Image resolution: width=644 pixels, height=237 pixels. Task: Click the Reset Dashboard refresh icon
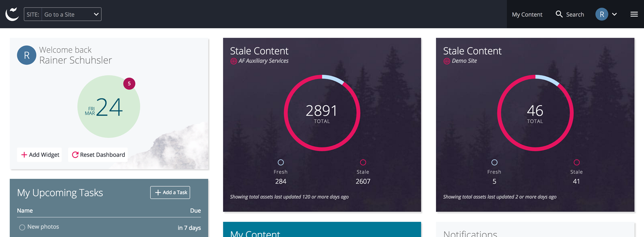click(75, 155)
